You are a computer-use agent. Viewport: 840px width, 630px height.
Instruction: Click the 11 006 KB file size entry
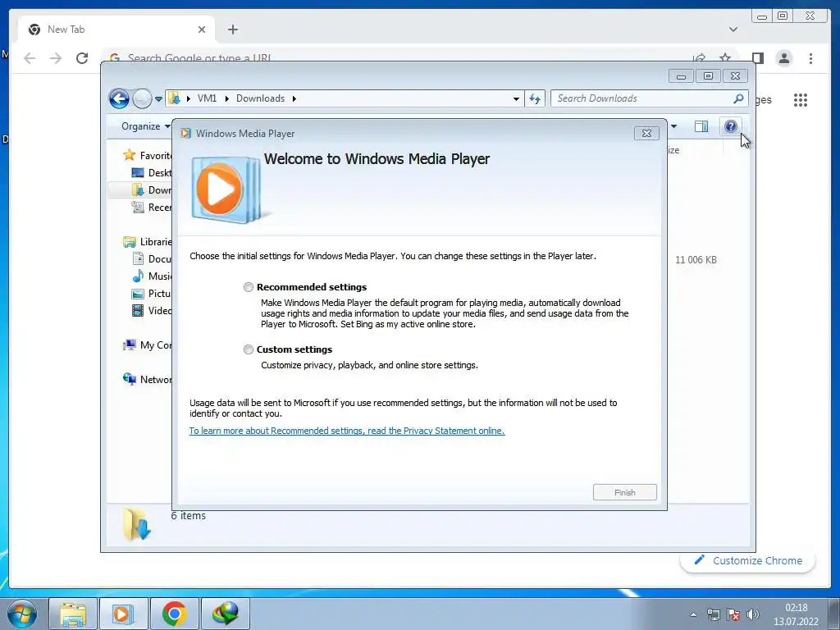point(696,260)
